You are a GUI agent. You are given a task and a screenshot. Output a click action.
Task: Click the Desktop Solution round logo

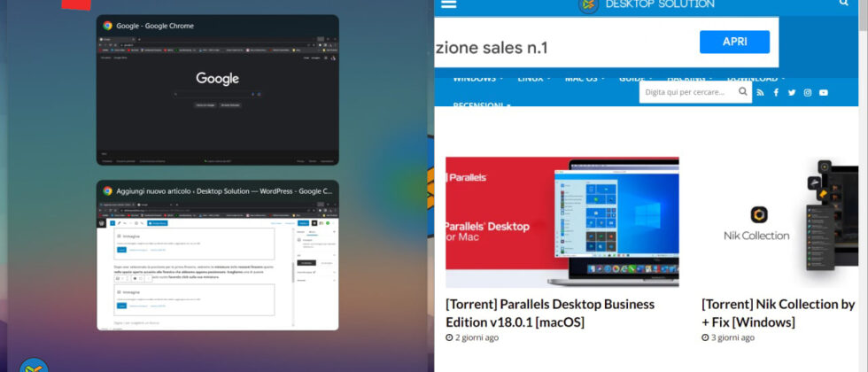point(588,5)
